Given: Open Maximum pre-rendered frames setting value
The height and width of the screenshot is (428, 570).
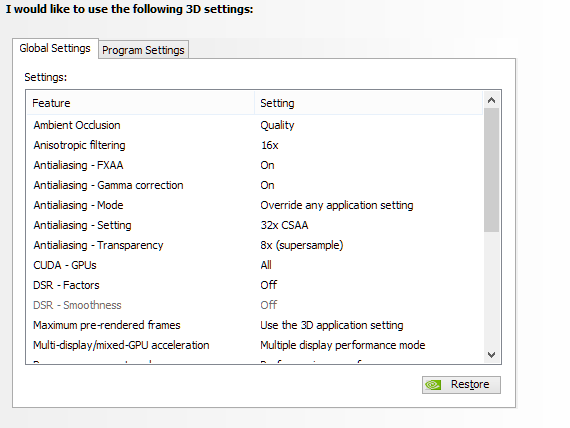Looking at the screenshot, I should pyautogui.click(x=332, y=325).
